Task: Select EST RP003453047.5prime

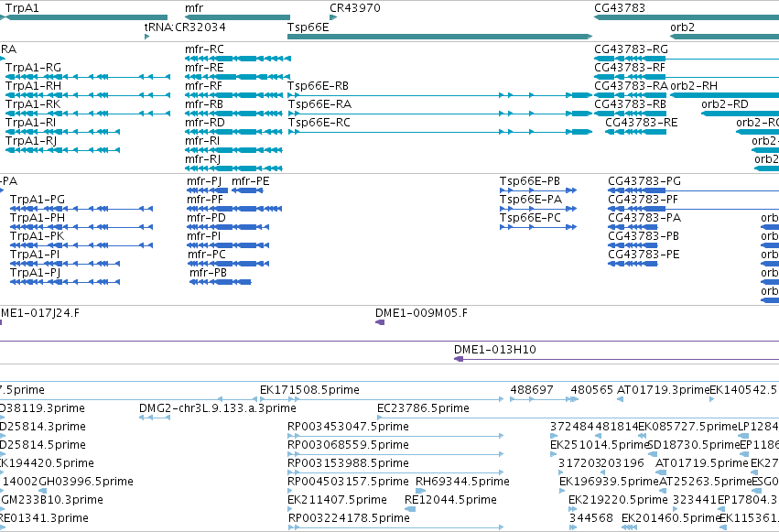Action: (348, 427)
